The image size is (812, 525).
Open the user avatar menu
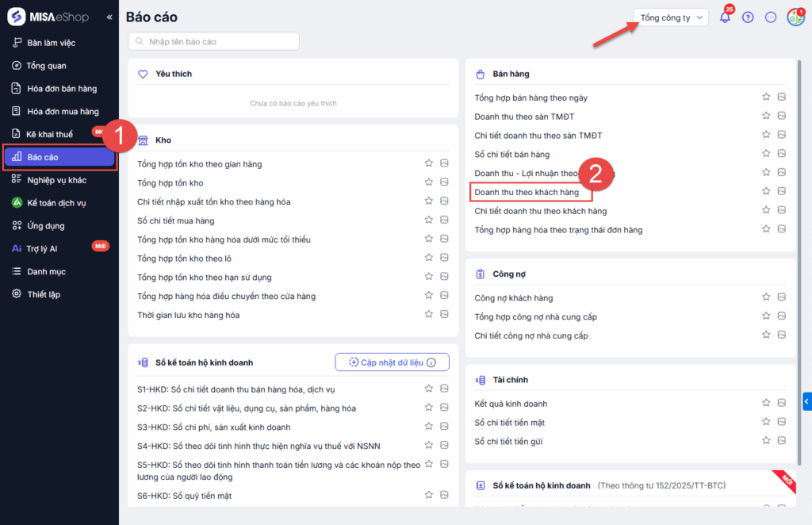(795, 17)
